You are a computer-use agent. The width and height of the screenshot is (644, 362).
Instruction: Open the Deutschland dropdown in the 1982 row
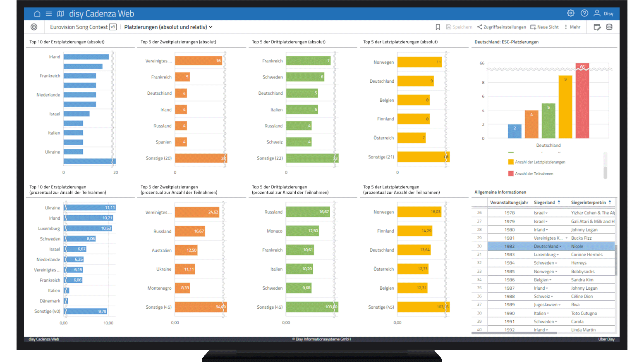(x=560, y=246)
